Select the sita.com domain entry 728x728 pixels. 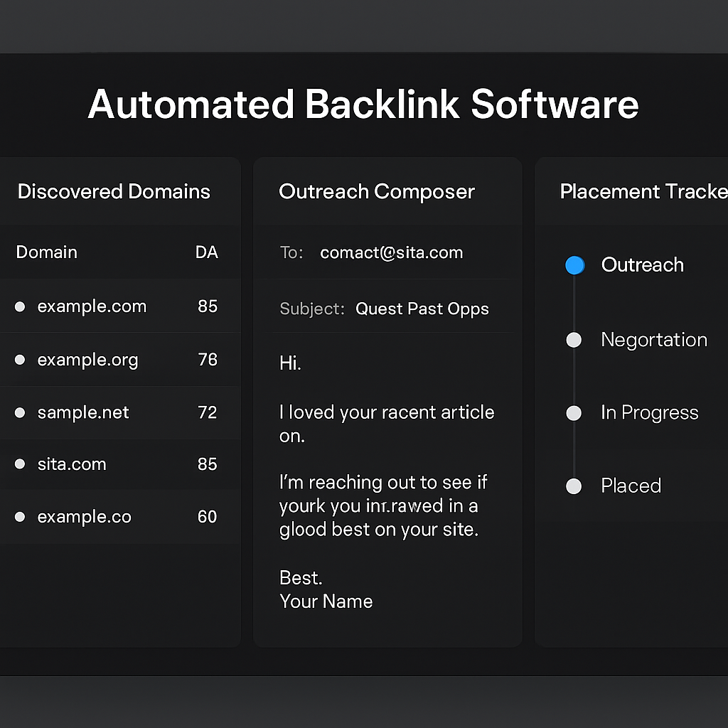tap(71, 464)
